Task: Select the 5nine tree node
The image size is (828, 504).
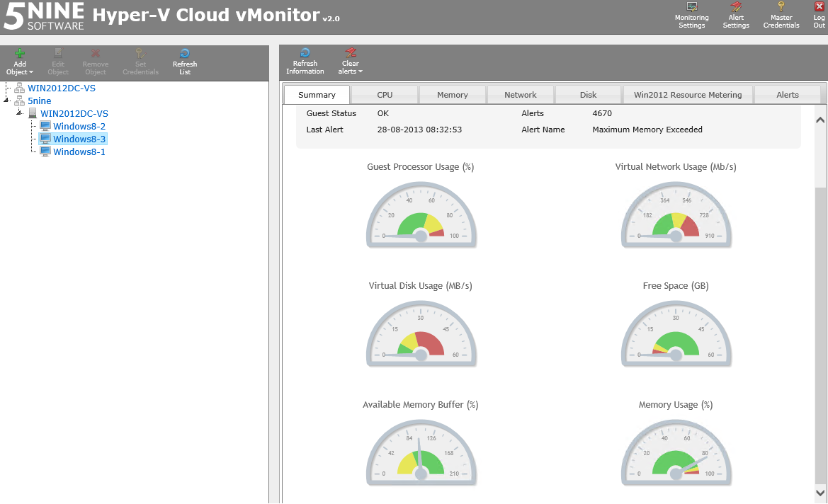Action: coord(40,101)
